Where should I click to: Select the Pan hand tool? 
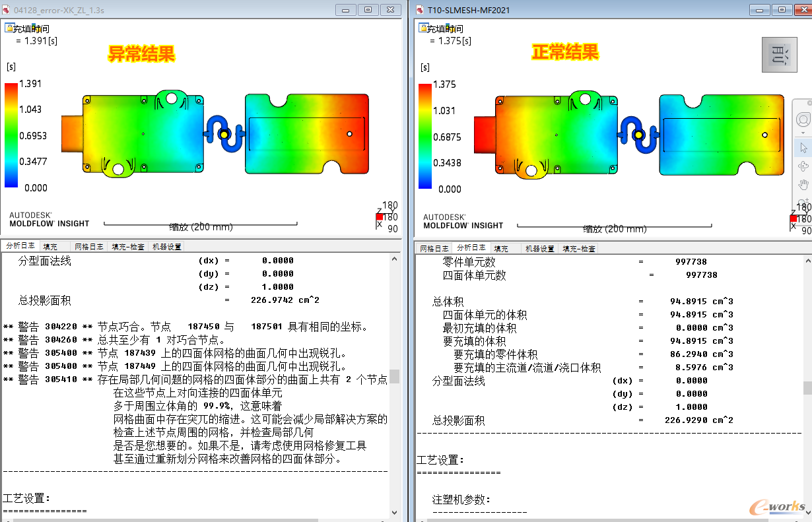(x=803, y=184)
